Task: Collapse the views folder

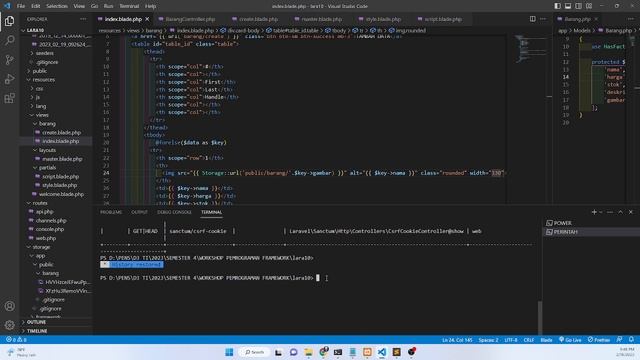Action: (56, 115)
